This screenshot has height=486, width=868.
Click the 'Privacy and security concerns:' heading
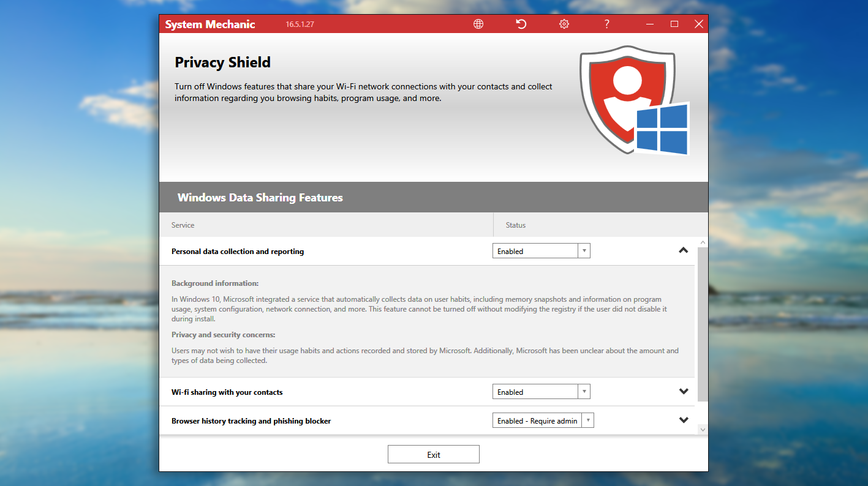point(224,335)
